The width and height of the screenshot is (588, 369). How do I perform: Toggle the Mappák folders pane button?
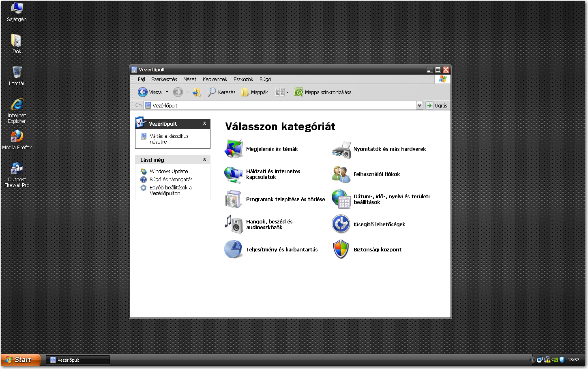click(x=254, y=92)
